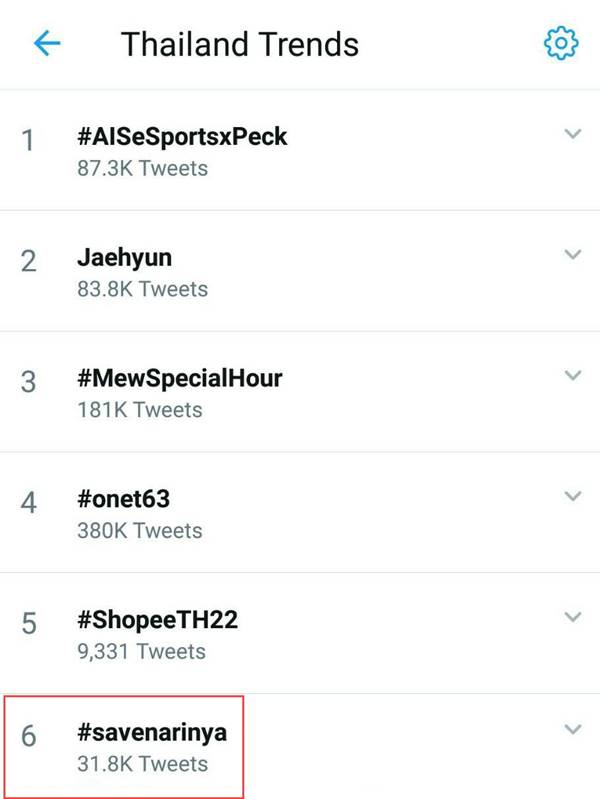Tap the 87.3K Tweets label
The image size is (600, 799).
(x=142, y=168)
